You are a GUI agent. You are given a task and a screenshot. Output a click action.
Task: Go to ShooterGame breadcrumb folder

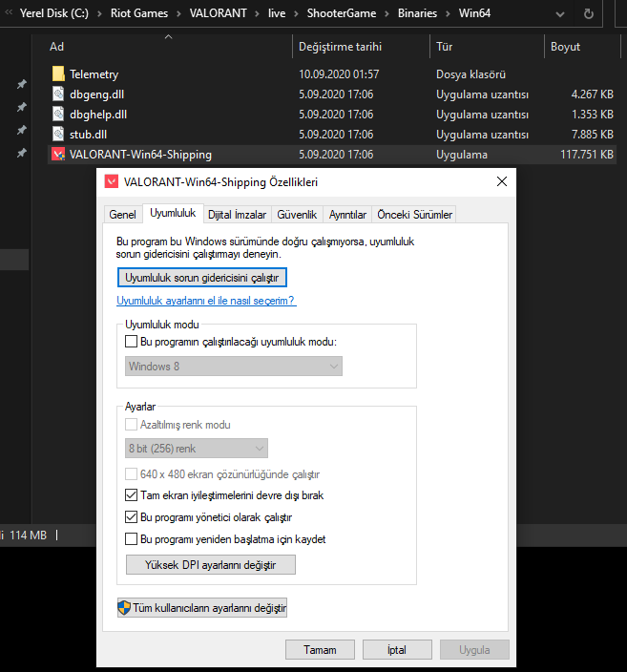tap(342, 13)
